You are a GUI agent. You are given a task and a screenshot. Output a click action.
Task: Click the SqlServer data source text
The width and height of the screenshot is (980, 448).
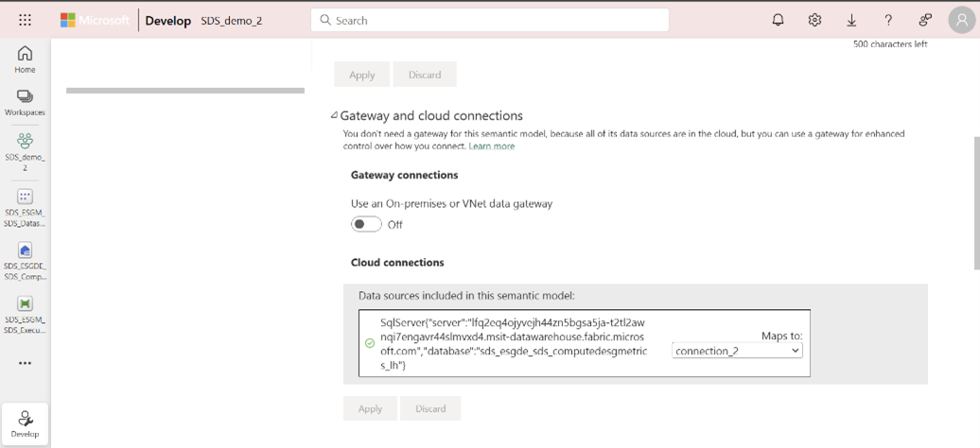(x=514, y=344)
